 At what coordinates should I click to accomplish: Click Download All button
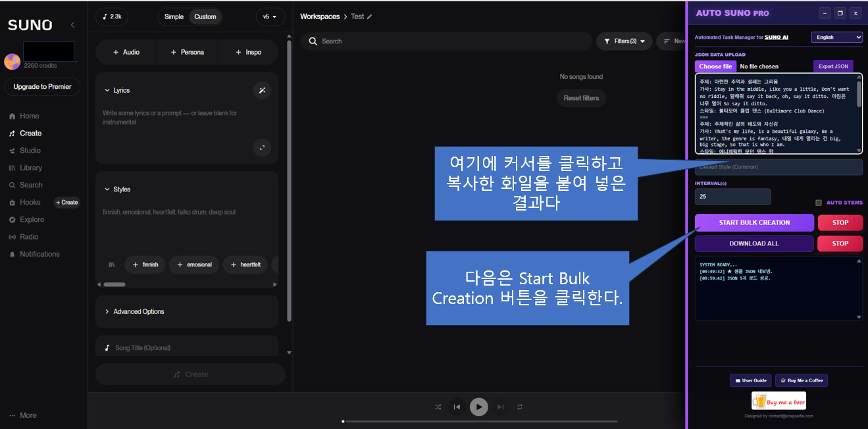click(754, 243)
